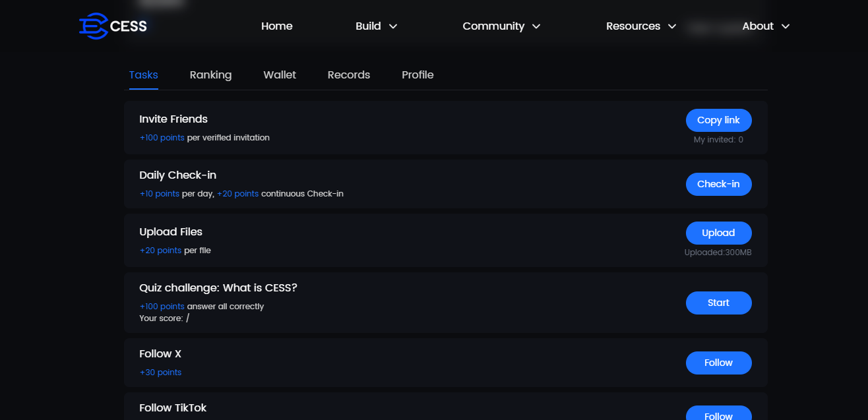
Task: Click the Upload Files title
Action: 171,231
